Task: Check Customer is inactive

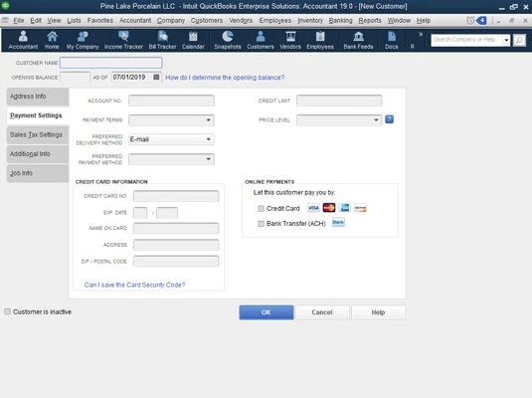Action: [8, 311]
